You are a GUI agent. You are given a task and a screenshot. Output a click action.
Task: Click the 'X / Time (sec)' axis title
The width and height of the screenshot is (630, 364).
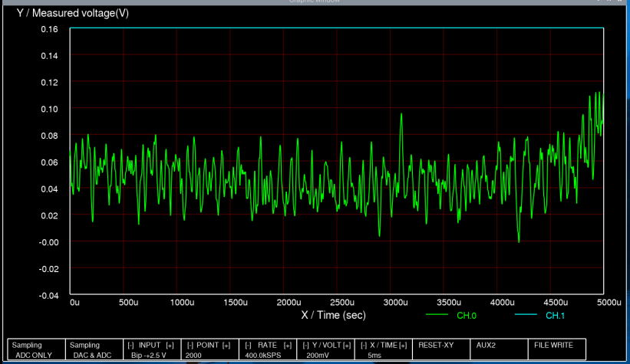[334, 316]
